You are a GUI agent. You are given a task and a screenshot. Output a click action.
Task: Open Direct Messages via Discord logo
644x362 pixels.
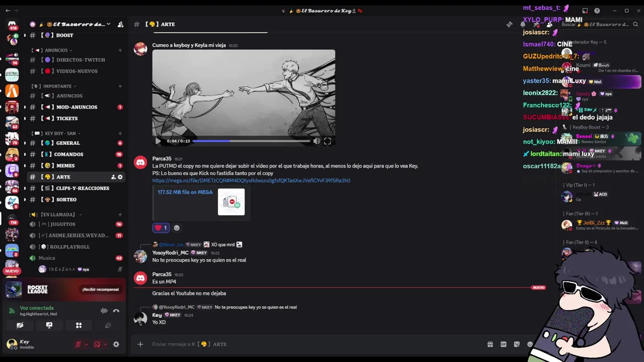point(12,24)
